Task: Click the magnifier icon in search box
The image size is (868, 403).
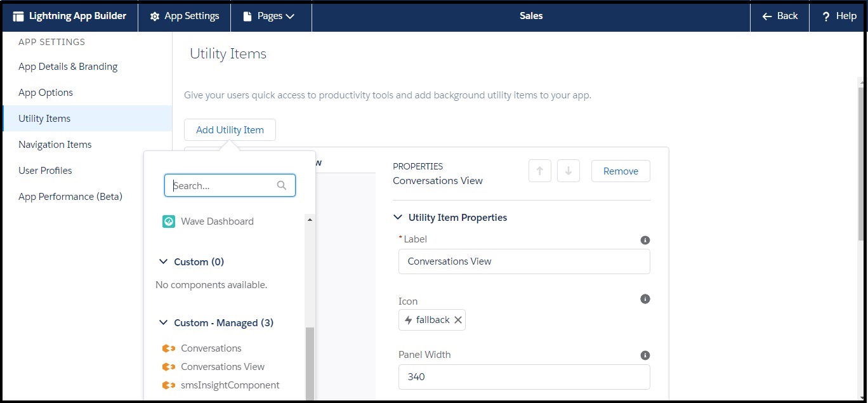Action: click(282, 185)
